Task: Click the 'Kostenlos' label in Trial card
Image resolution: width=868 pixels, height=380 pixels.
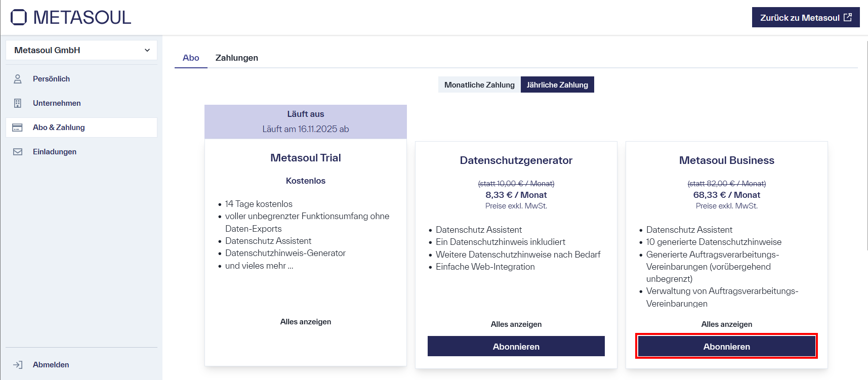Action: click(x=306, y=181)
